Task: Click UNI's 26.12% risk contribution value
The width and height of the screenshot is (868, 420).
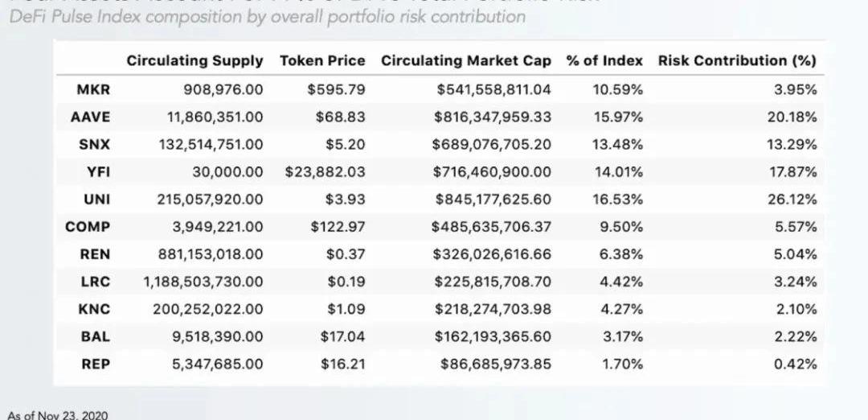Action: pyautogui.click(x=795, y=199)
